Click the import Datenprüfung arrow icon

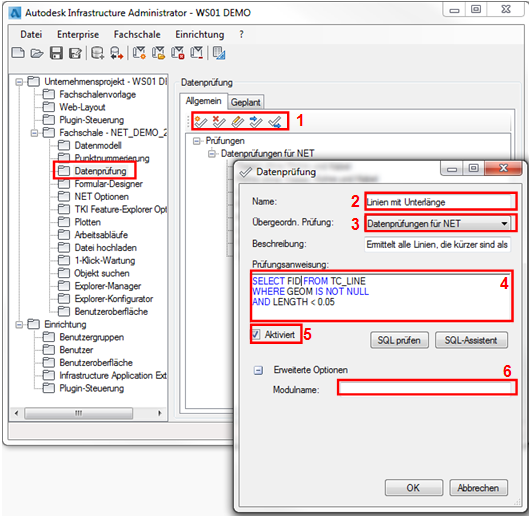(x=256, y=121)
